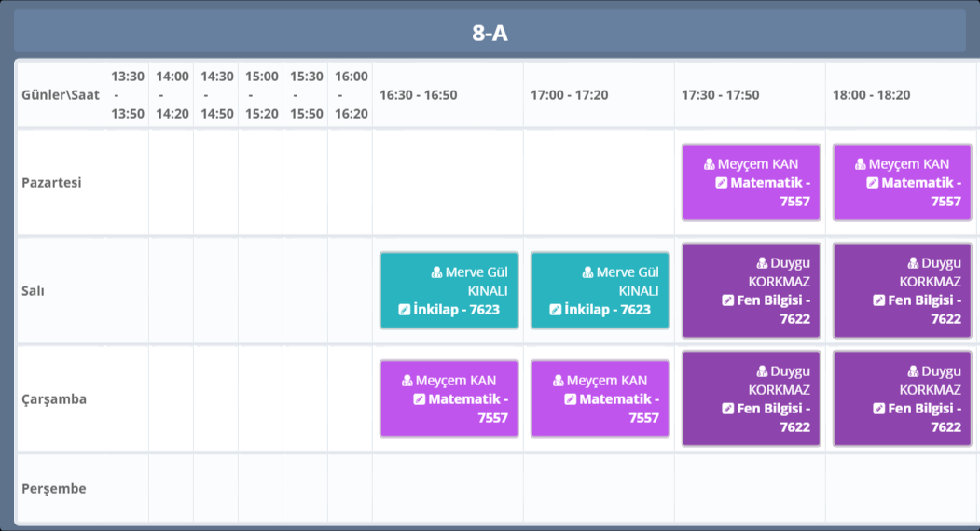980x531 pixels.
Task: Click the Günler\Saat corner header cell
Action: click(x=60, y=95)
